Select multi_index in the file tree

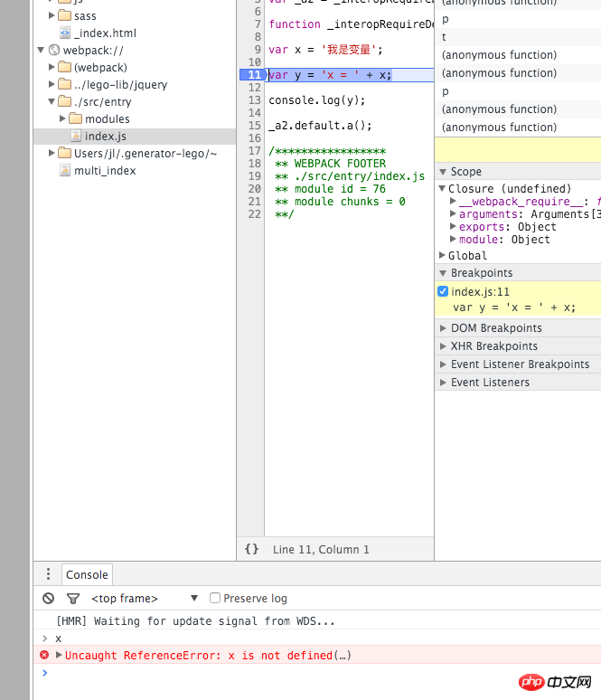click(x=105, y=171)
